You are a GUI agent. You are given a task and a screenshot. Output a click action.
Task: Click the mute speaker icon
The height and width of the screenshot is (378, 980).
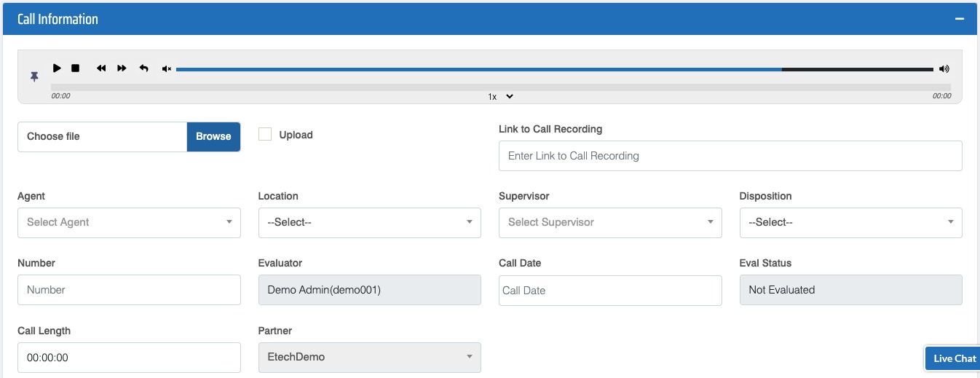167,69
